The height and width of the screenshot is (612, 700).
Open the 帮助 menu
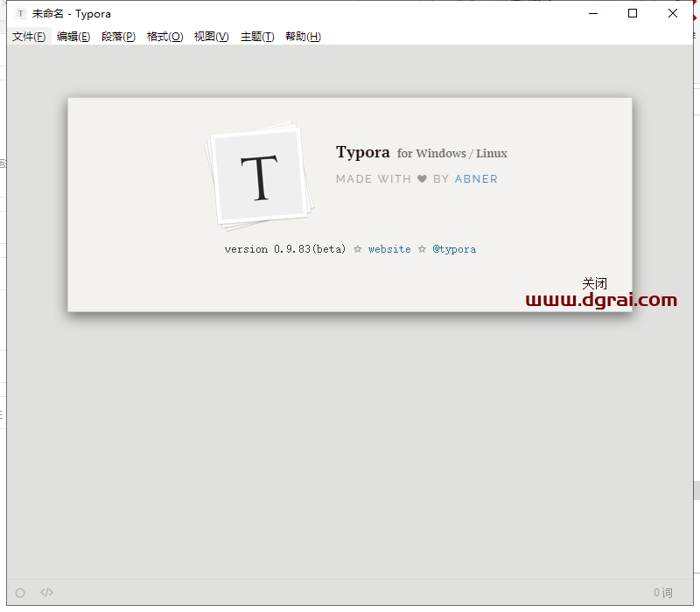(303, 37)
